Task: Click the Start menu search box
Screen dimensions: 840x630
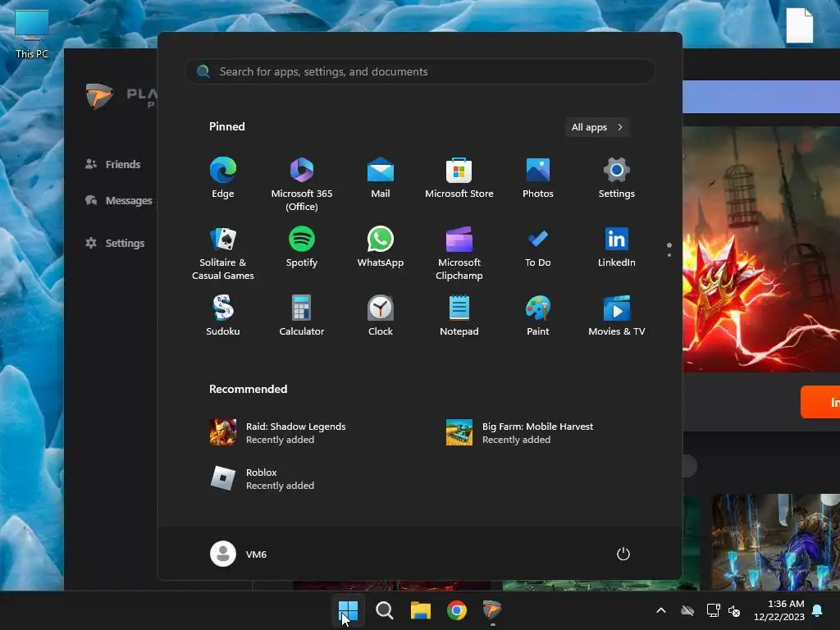Action: point(420,72)
